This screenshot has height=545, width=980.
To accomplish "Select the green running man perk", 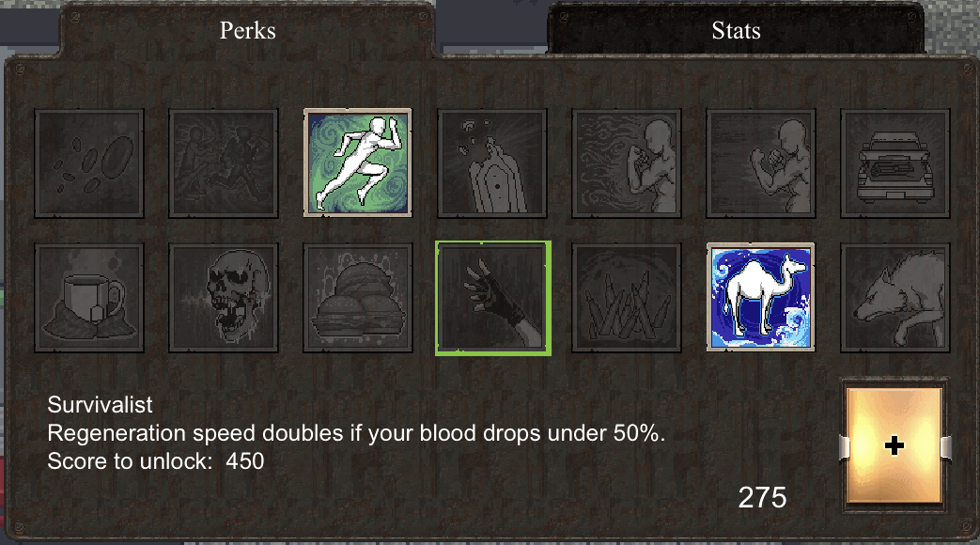I will click(x=357, y=163).
